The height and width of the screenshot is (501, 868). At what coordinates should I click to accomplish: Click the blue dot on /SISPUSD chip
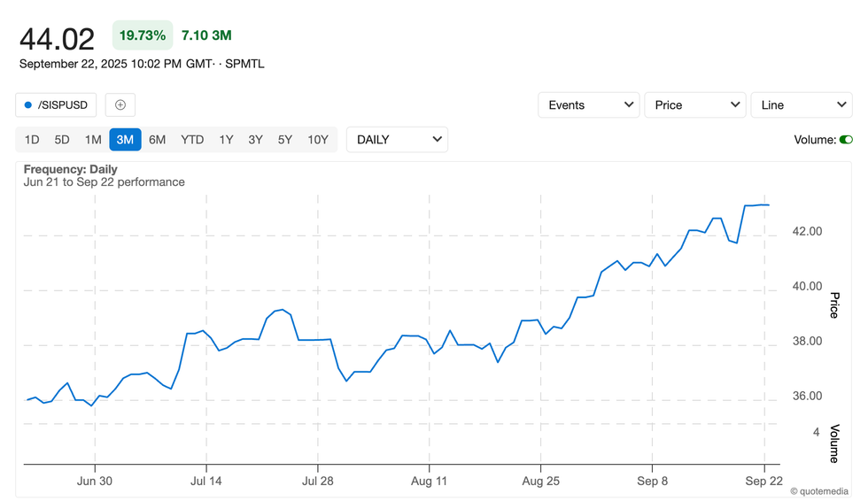click(28, 105)
